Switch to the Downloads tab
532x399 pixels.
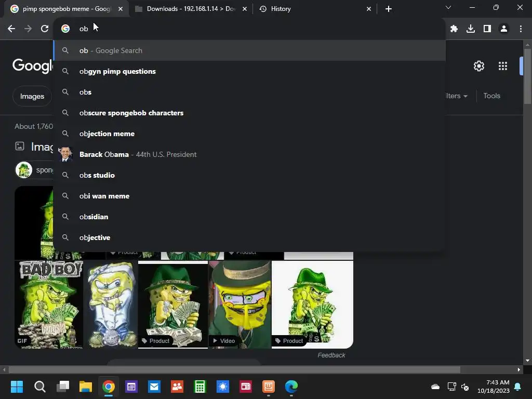point(191,9)
